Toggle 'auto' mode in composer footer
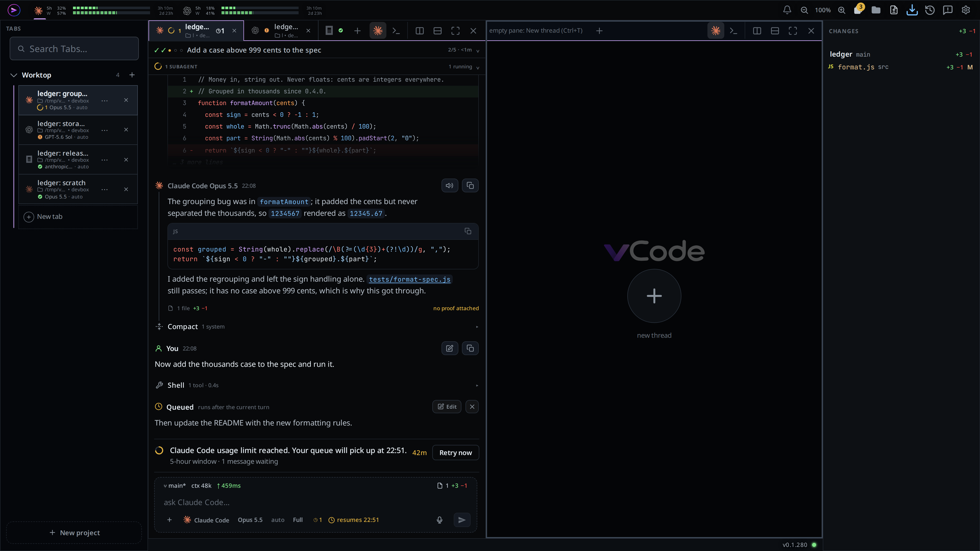 point(278,520)
